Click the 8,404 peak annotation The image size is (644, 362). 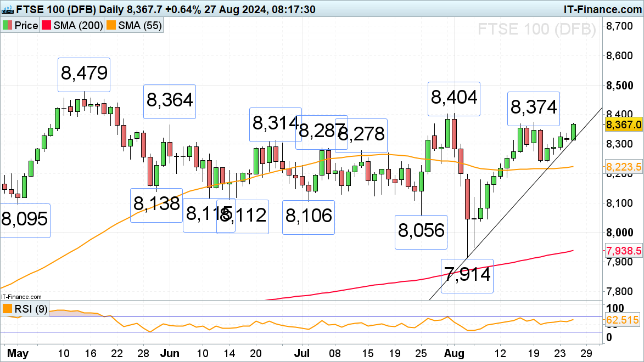454,99
